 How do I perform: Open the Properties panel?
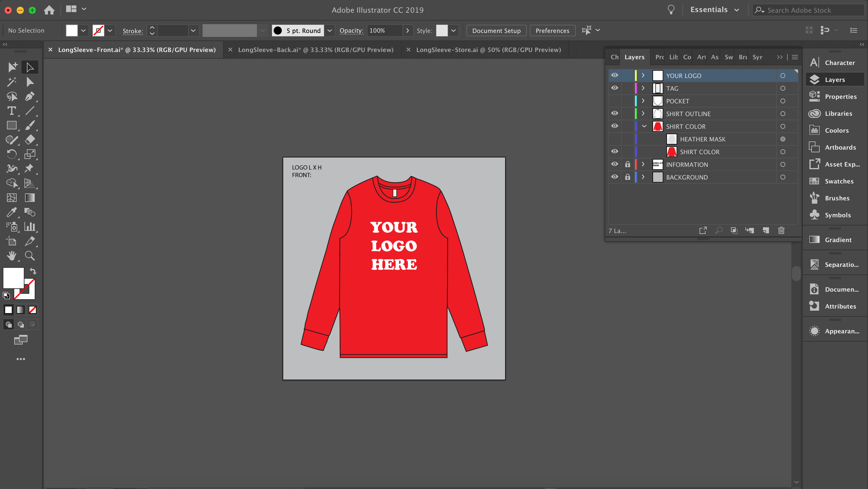pos(834,96)
